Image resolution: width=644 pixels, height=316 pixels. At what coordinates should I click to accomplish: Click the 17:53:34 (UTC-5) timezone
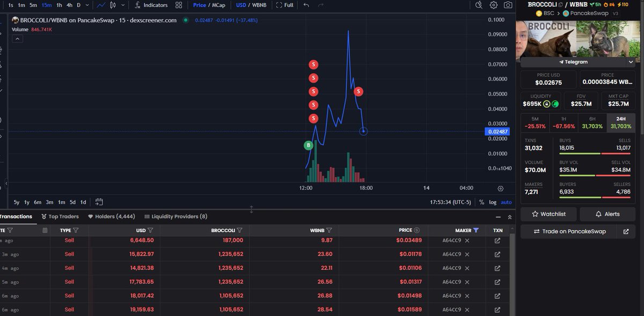(x=450, y=202)
